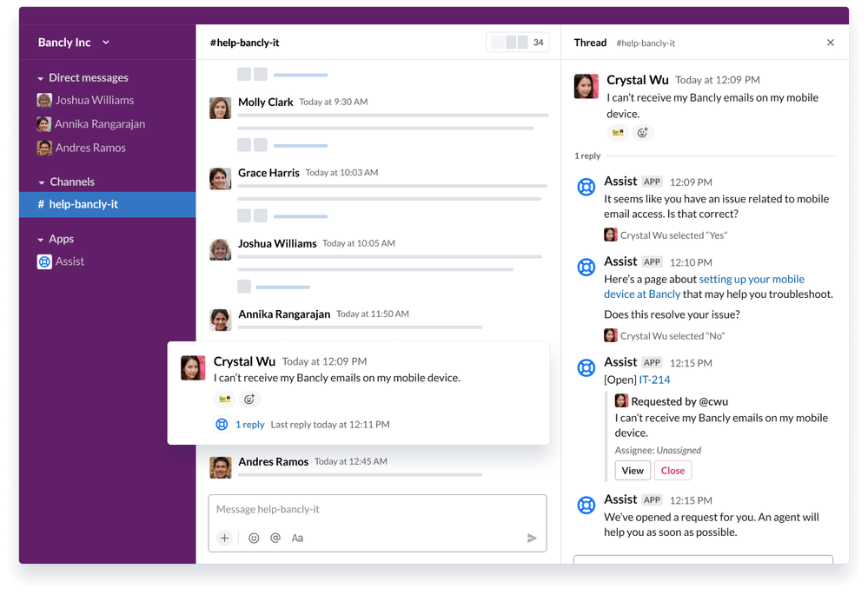Click the View button on the ticket
The image size is (868, 595).
tap(633, 471)
